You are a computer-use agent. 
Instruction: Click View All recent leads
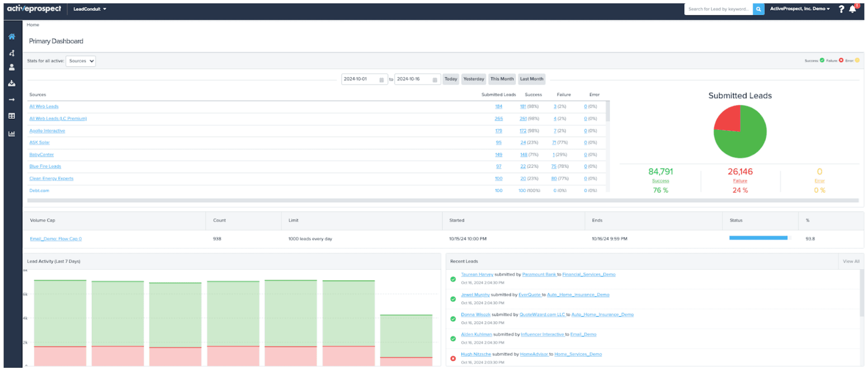(851, 262)
